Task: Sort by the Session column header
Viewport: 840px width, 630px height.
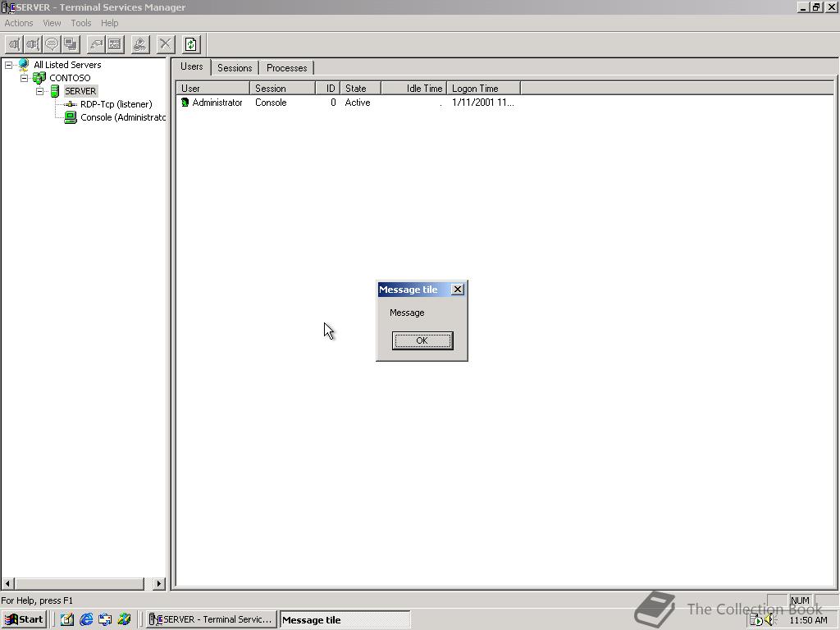Action: 282,89
